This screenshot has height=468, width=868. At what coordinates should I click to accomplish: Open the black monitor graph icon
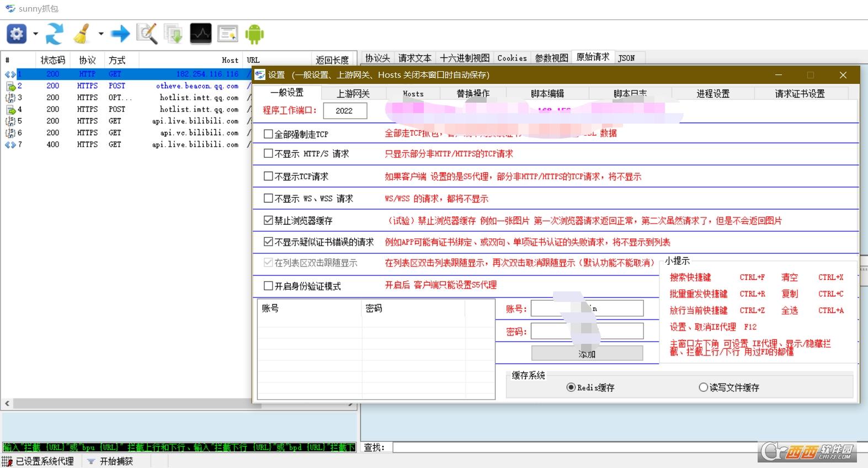(200, 34)
